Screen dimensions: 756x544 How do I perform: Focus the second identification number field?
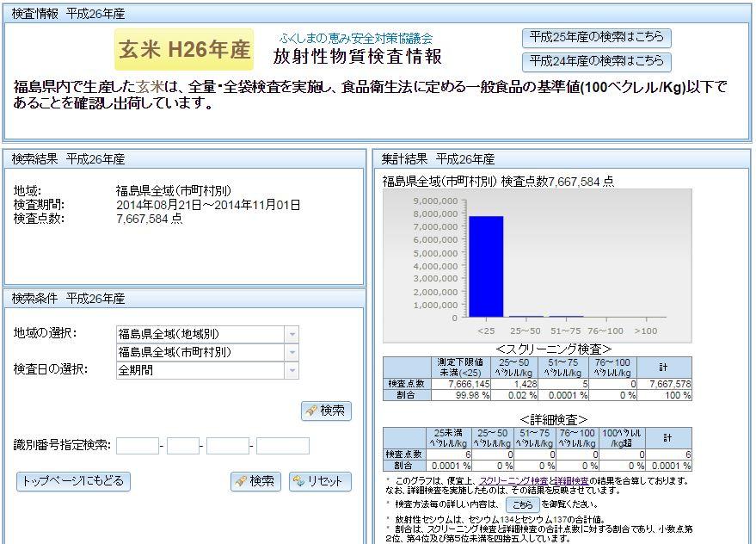[x=182, y=446]
